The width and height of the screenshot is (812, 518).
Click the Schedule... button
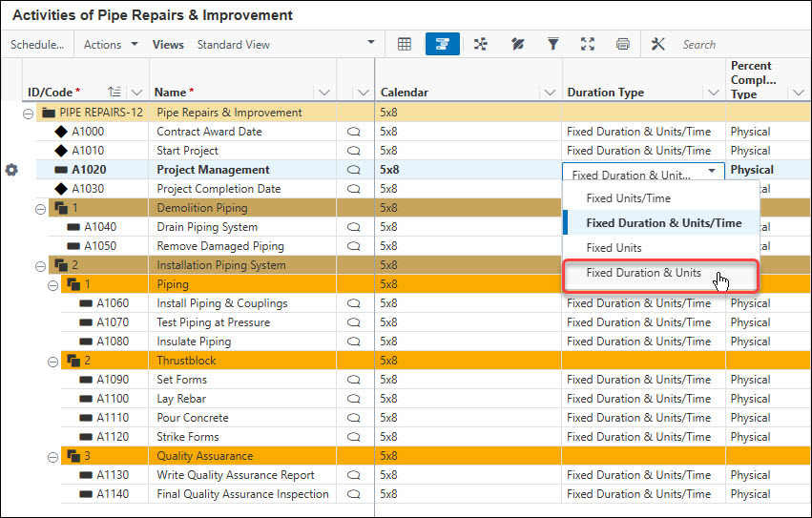[37, 44]
